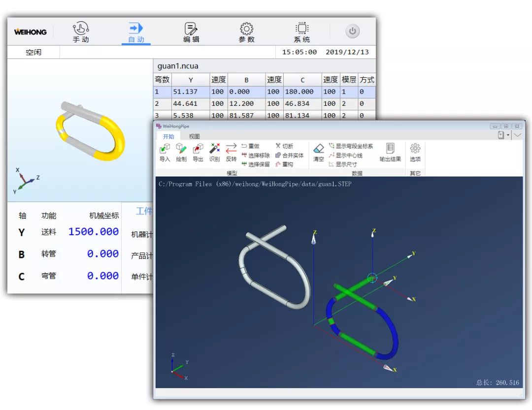Click the 15:05:00 time display

[299, 52]
